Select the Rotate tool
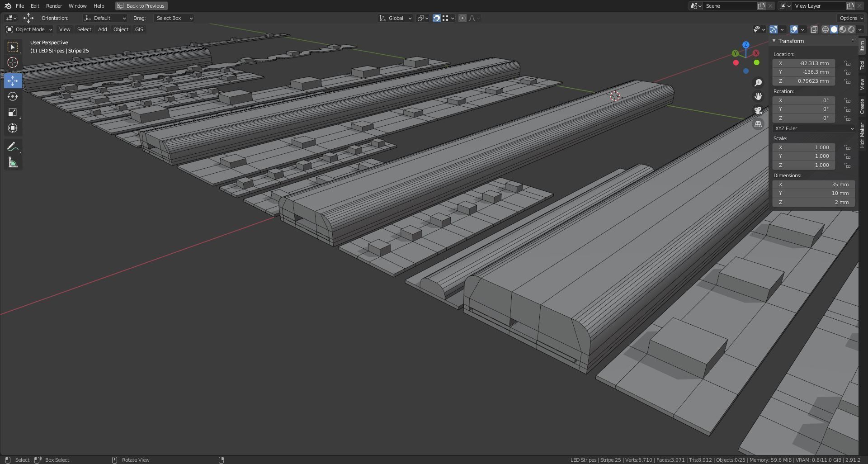The image size is (868, 464). [x=13, y=96]
